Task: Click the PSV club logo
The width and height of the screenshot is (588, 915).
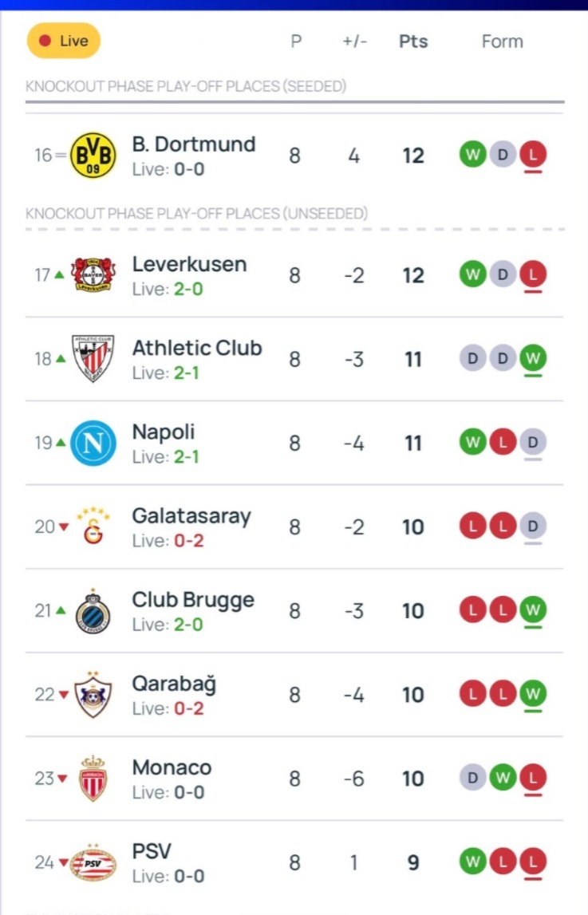Action: coord(93,862)
